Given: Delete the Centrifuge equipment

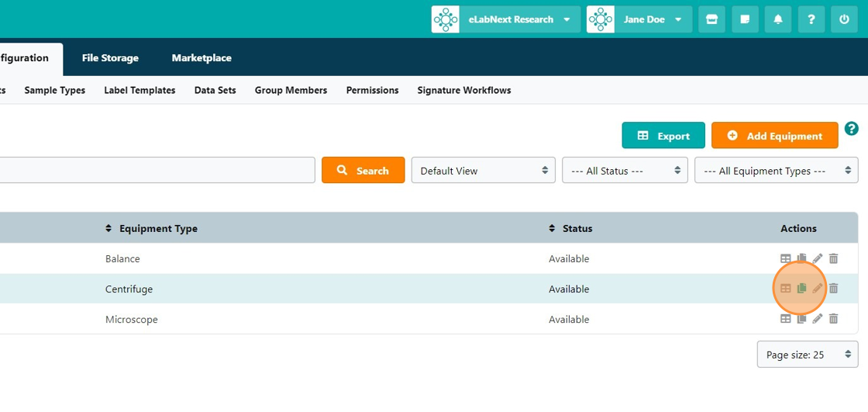Looking at the screenshot, I should [833, 289].
